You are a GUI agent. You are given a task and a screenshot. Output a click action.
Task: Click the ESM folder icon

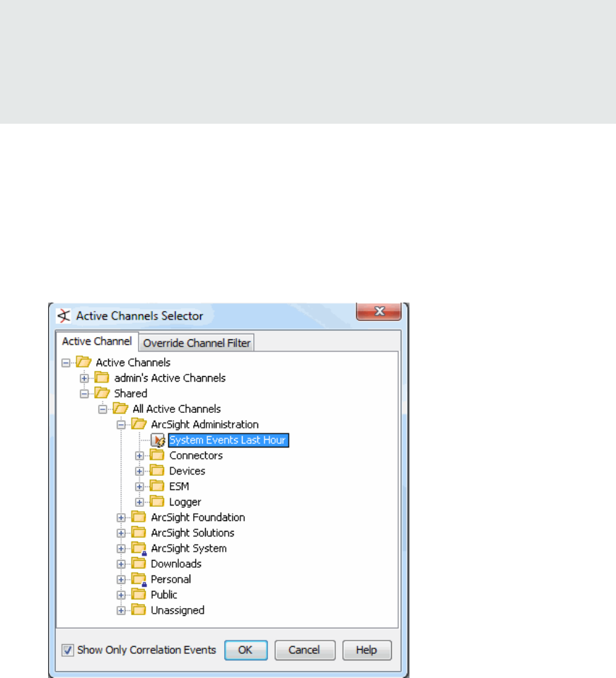point(157,486)
